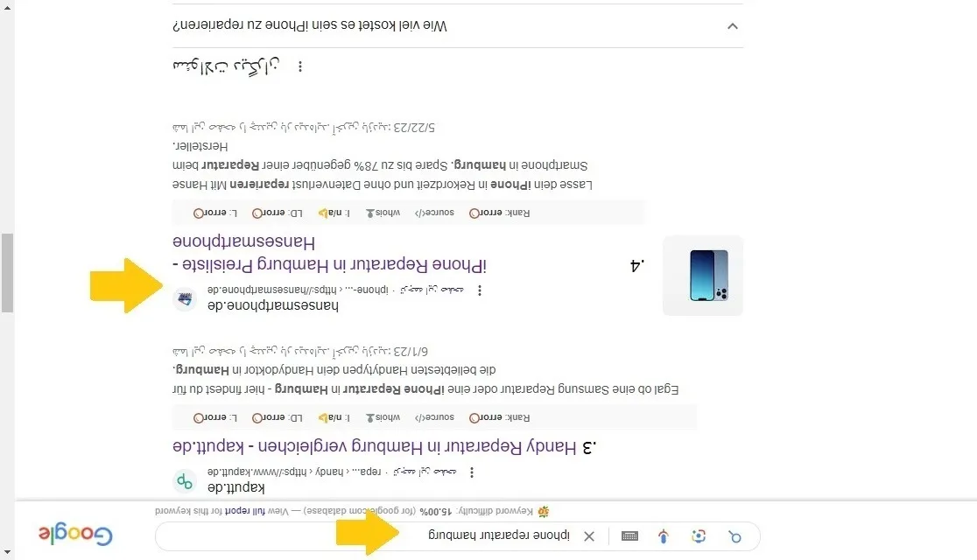The width and height of the screenshot is (977, 560).
Task: Click the Google logo
Action: (x=75, y=535)
